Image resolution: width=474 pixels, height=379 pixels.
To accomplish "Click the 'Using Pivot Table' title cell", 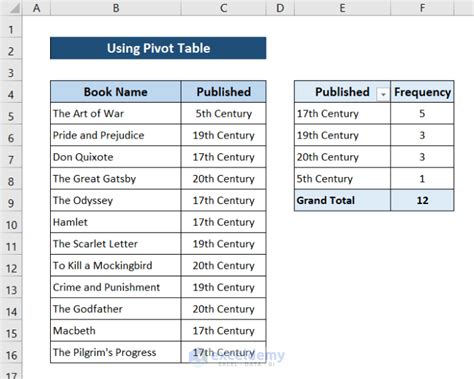I will (x=158, y=48).
